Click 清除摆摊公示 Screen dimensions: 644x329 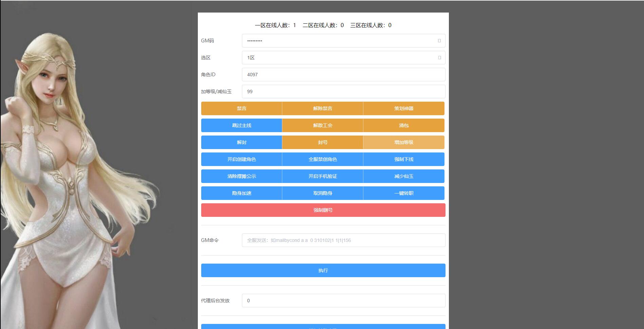click(242, 176)
